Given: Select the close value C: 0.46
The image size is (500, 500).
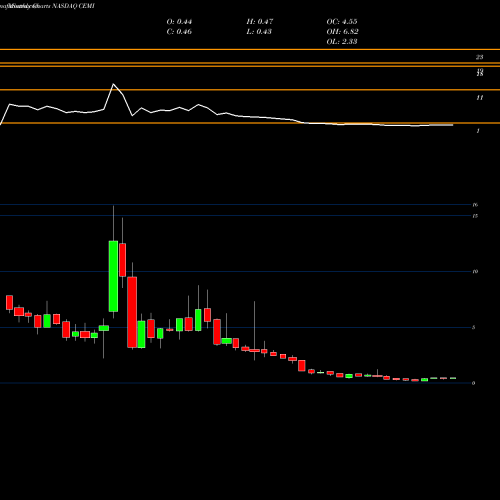Looking at the screenshot, I should tap(179, 32).
